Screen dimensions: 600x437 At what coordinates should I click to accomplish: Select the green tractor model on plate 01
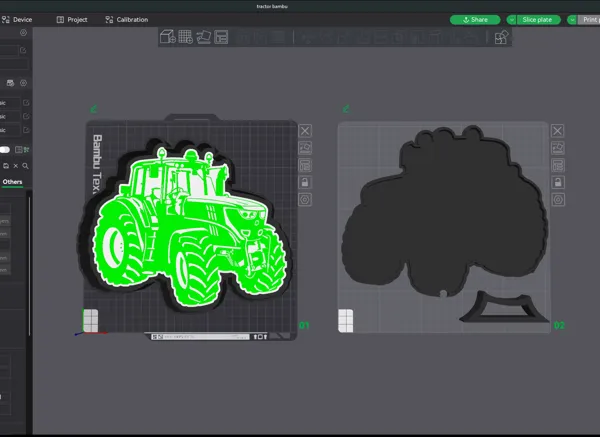click(x=188, y=226)
